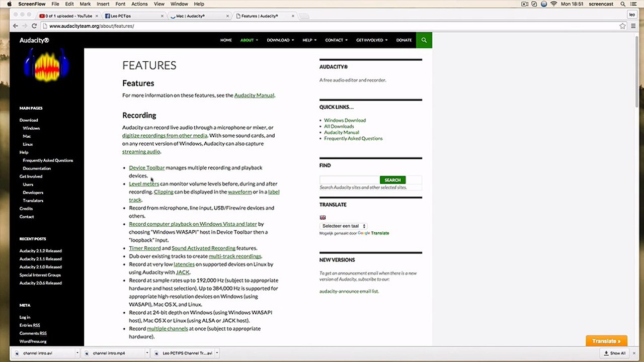
Task: Close the Mac | Audacity tab
Action: coord(228,16)
